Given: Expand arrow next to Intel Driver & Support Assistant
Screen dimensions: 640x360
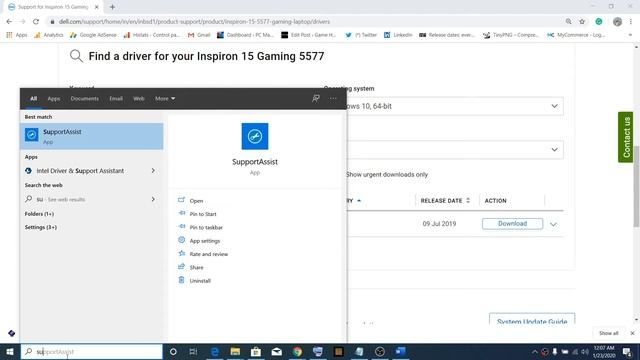Looking at the screenshot, I should click(x=153, y=171).
